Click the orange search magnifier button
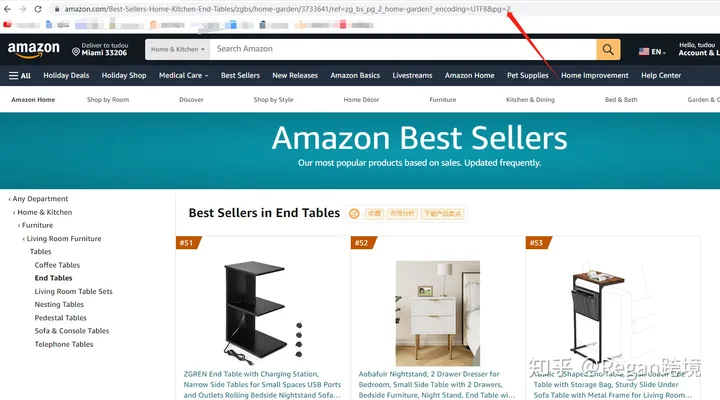Viewport: 720px width, 400px height. pos(608,49)
